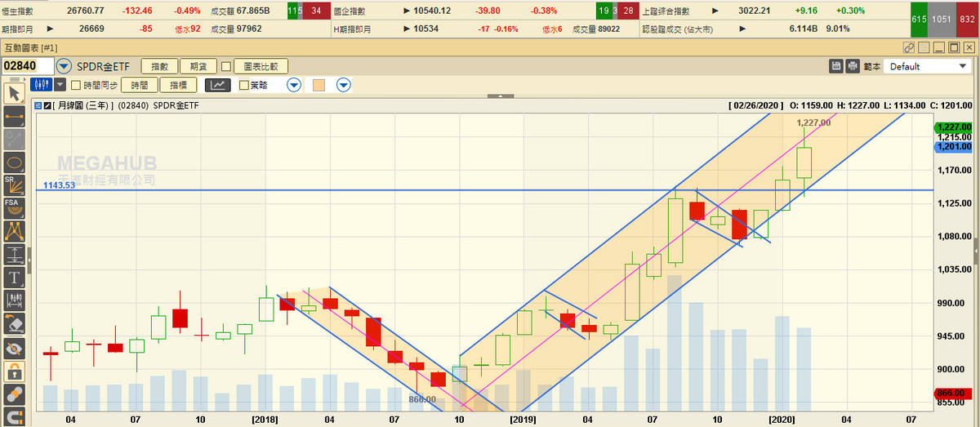
Task: Click the [2019] time axis label
Action: point(522,418)
